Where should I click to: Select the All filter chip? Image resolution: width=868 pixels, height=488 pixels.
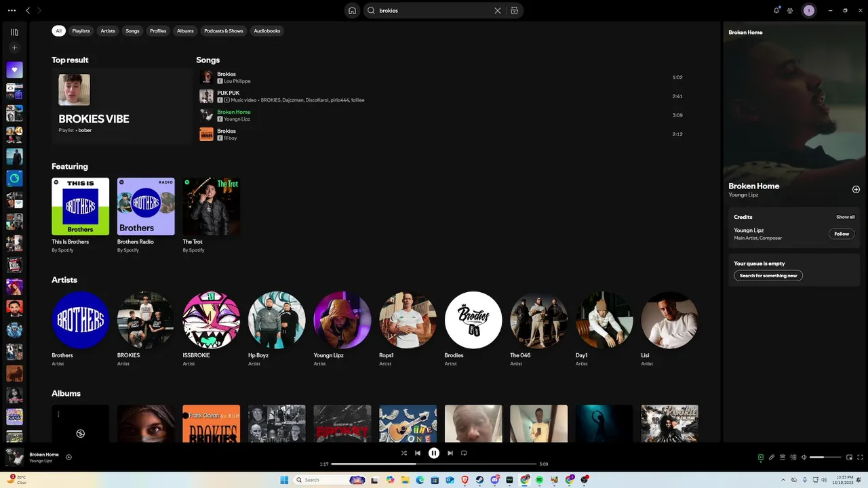coord(59,30)
